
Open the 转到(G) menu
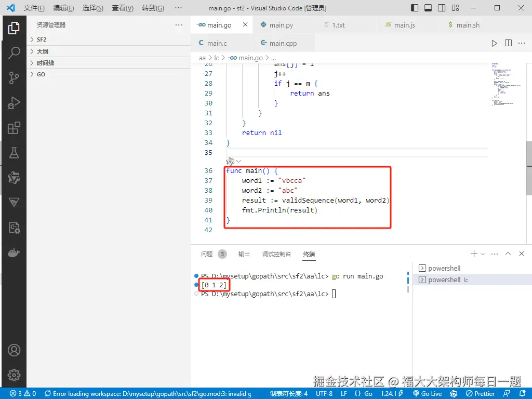[x=153, y=8]
